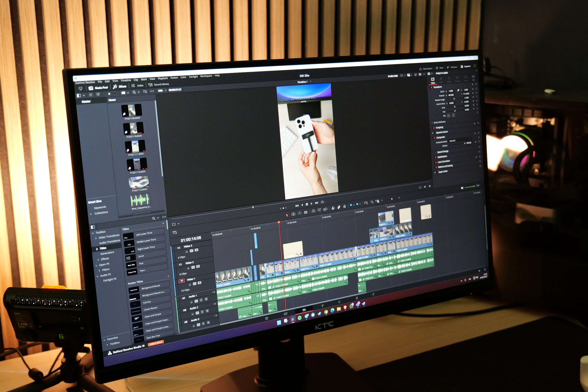Viewport: 588px width, 392px height.
Task: Open the File menu
Action: tap(100, 82)
